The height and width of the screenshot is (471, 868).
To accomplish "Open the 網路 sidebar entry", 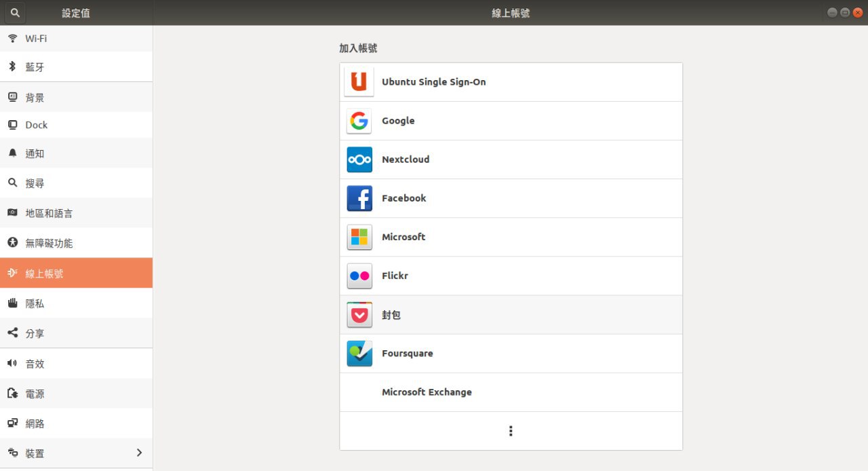I will (76, 423).
